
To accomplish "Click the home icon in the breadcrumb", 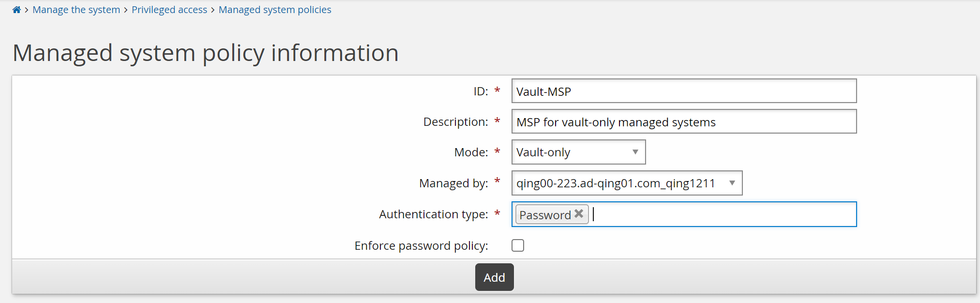I will point(16,10).
